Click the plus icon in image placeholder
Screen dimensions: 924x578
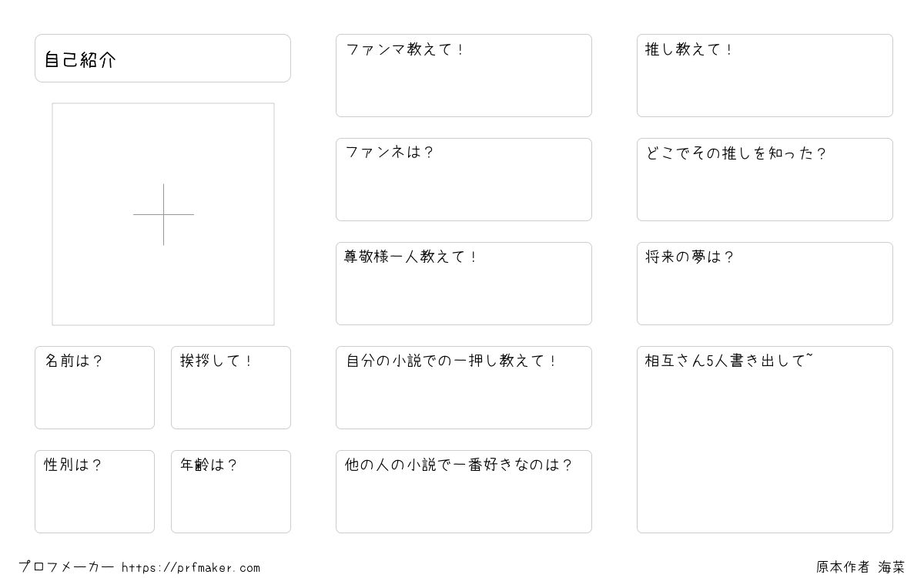163,214
